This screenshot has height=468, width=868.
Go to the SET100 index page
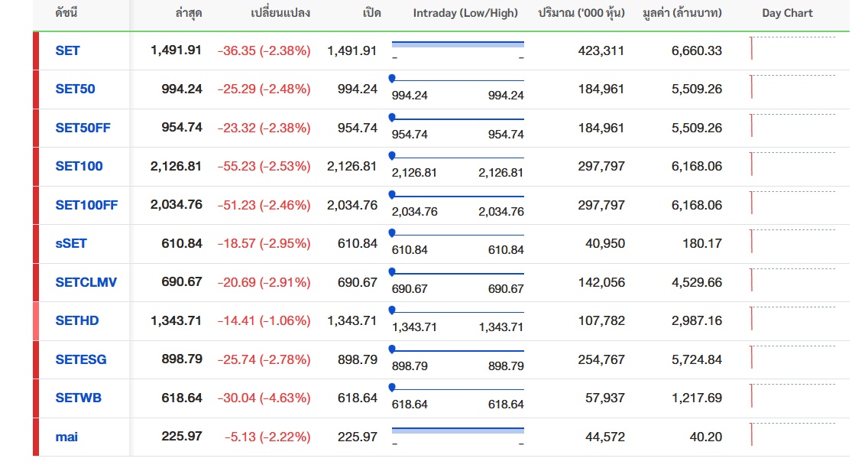click(79, 166)
